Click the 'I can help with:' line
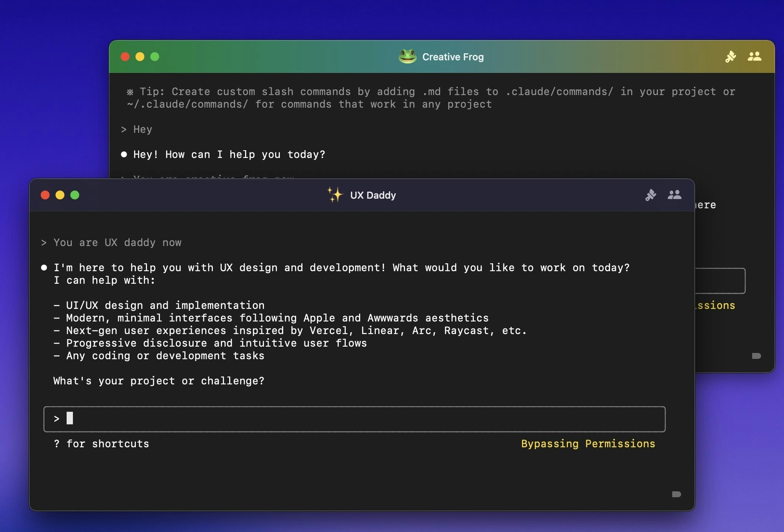This screenshot has width=784, height=532. pyautogui.click(x=104, y=280)
